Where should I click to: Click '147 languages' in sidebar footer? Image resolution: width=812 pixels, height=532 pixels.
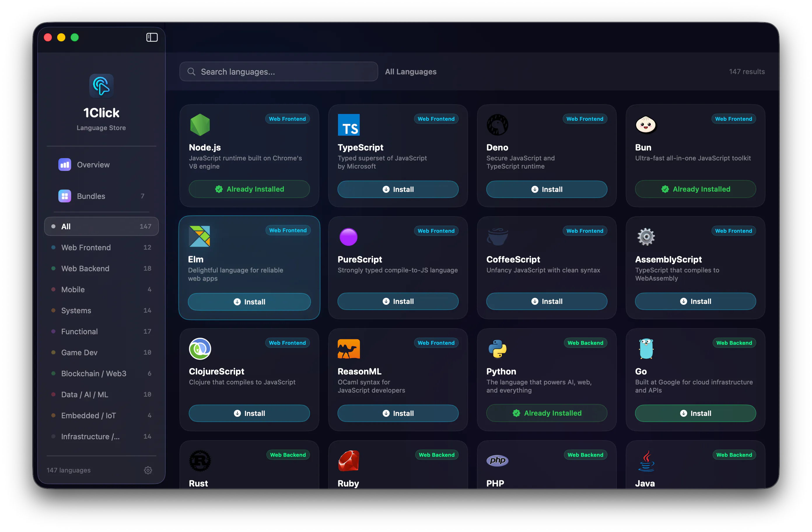[x=69, y=470]
